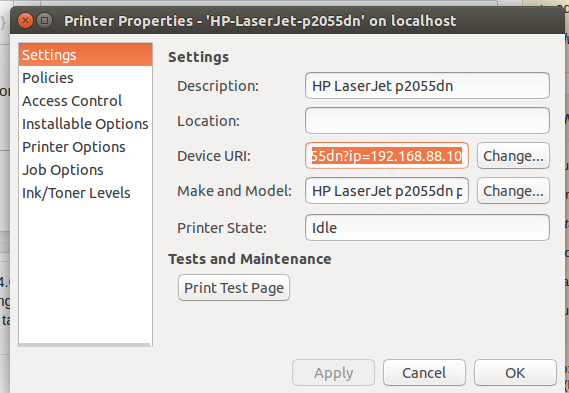Close the Printer Properties dialog
569x393 pixels.
25,21
